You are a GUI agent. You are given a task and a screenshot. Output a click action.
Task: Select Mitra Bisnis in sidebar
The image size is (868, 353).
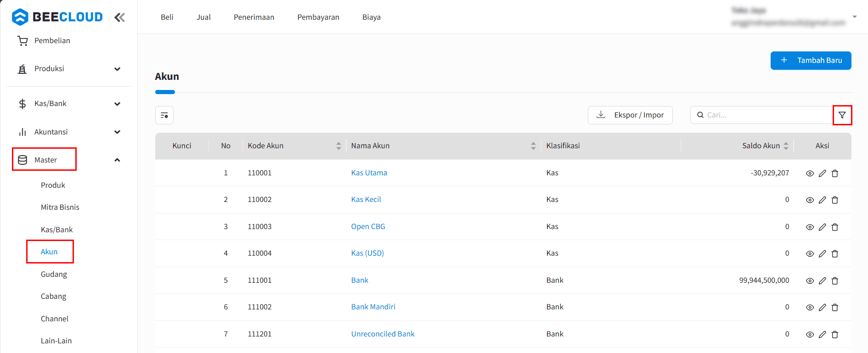click(60, 207)
